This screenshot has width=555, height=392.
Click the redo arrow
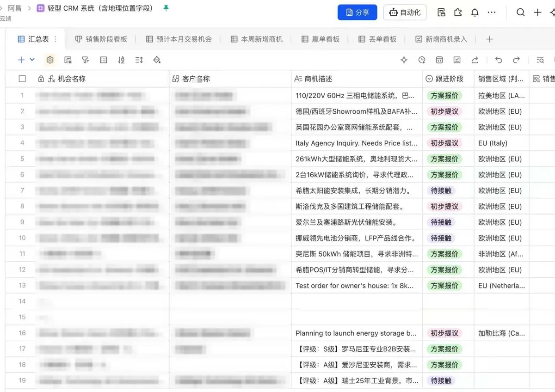click(516, 60)
